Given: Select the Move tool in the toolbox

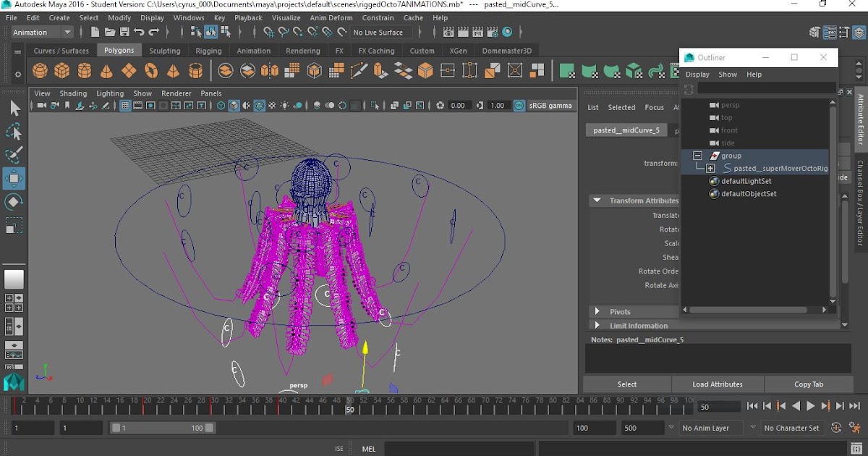Looking at the screenshot, I should [14, 178].
